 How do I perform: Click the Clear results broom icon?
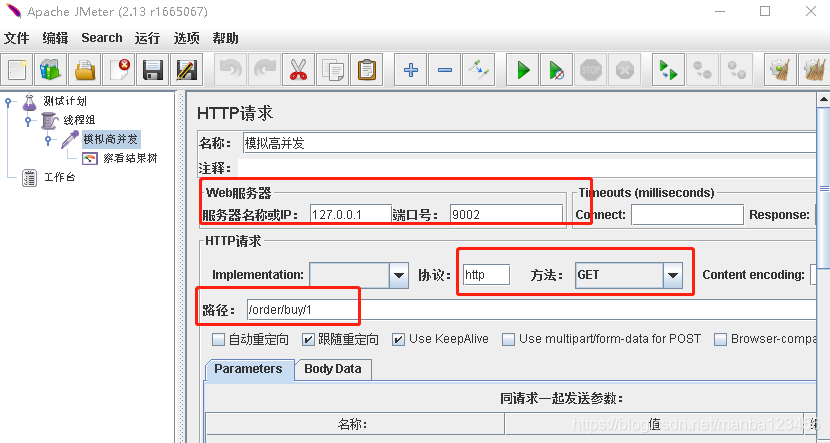(x=781, y=70)
